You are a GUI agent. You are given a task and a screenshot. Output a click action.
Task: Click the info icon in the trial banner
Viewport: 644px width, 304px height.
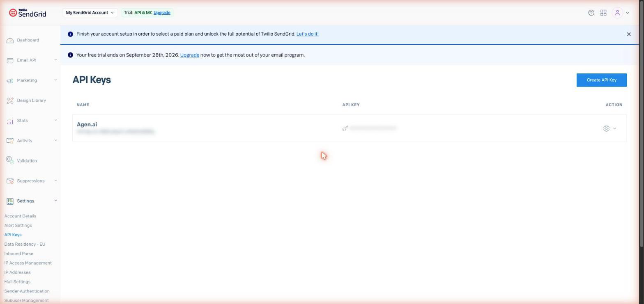(70, 55)
